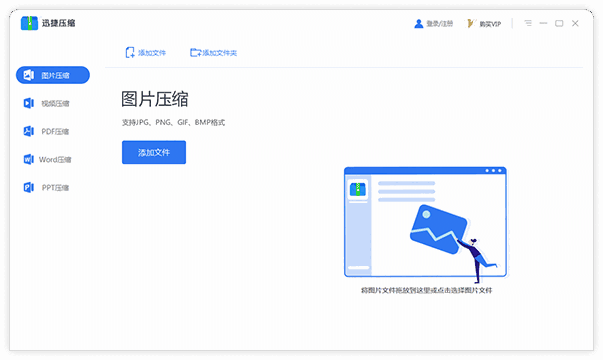
Task: Click the user avatar icon
Action: coord(419,24)
